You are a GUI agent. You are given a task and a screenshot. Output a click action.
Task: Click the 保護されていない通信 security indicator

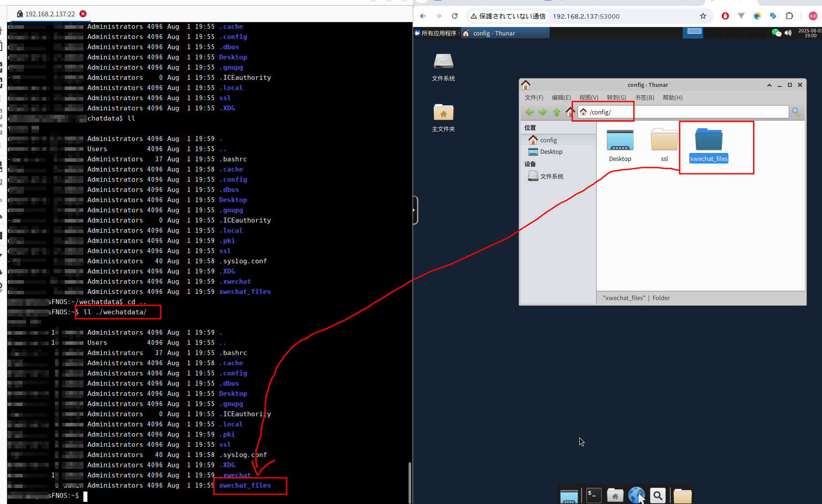[508, 16]
